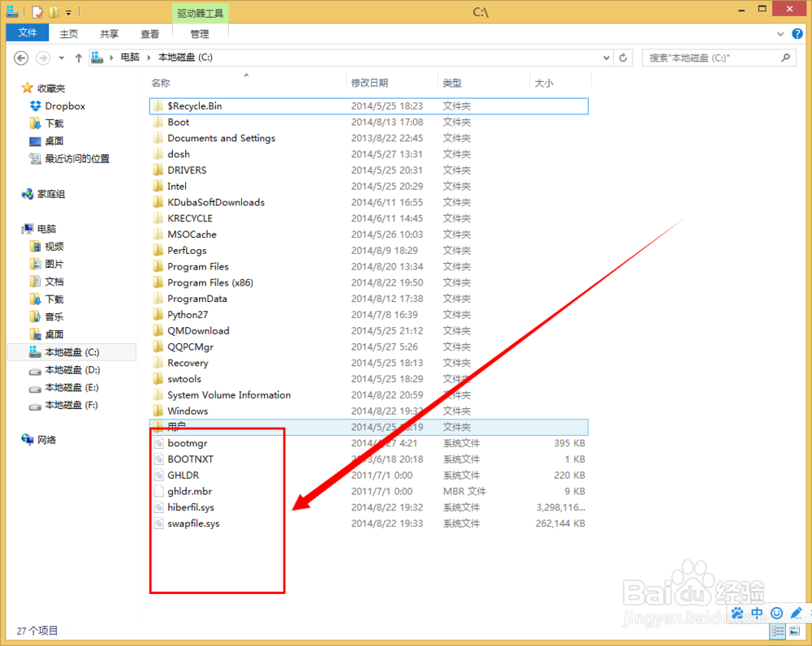The image size is (812, 646).
Task: Switch to the 查看 ribbon tab
Action: tap(150, 33)
